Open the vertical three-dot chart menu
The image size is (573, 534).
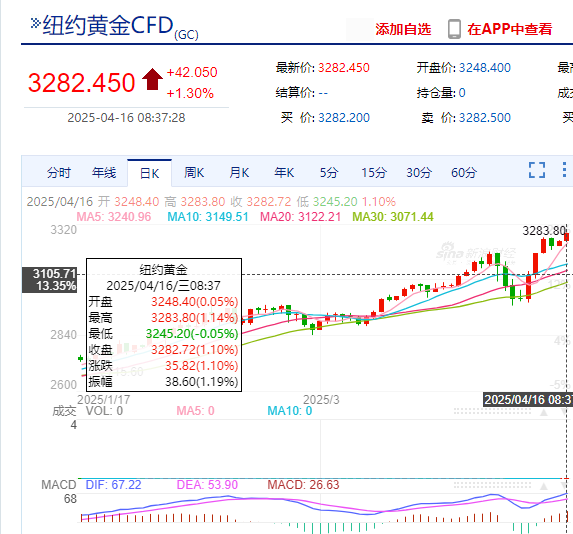coord(564,170)
